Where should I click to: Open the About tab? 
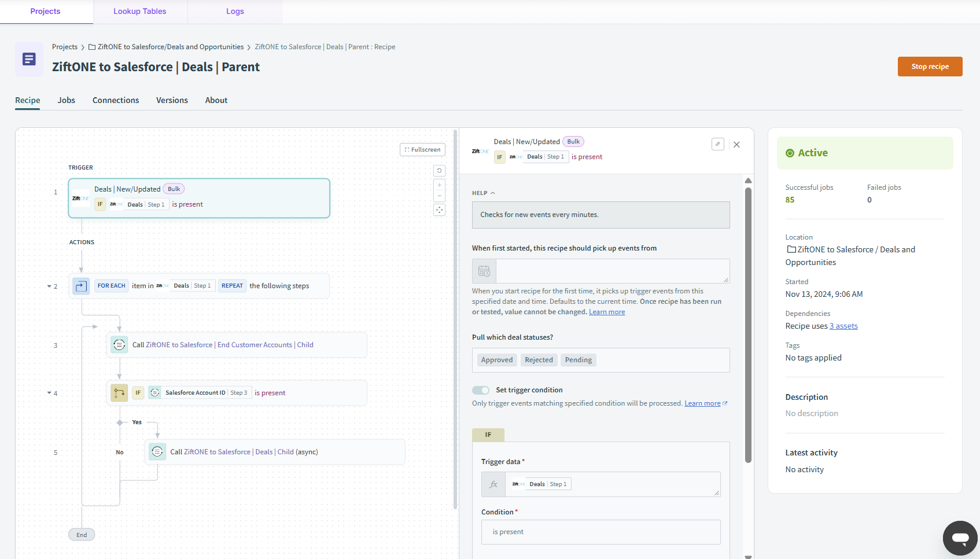216,101
